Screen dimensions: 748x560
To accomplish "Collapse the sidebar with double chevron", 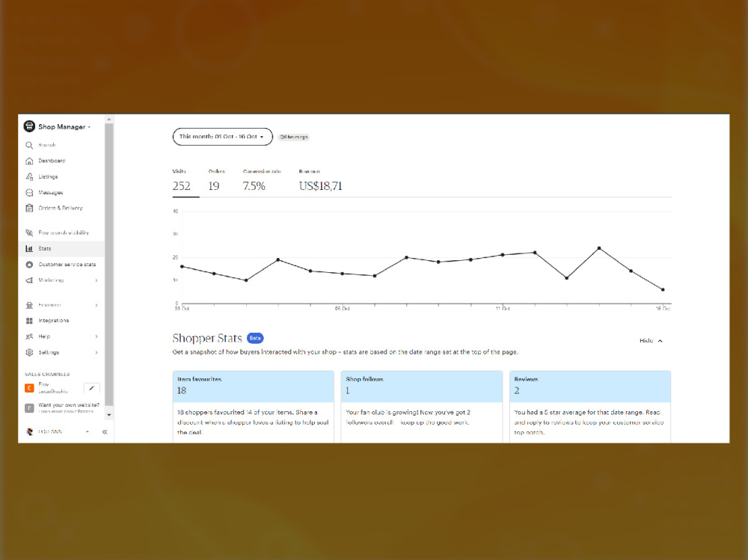I will pos(105,431).
